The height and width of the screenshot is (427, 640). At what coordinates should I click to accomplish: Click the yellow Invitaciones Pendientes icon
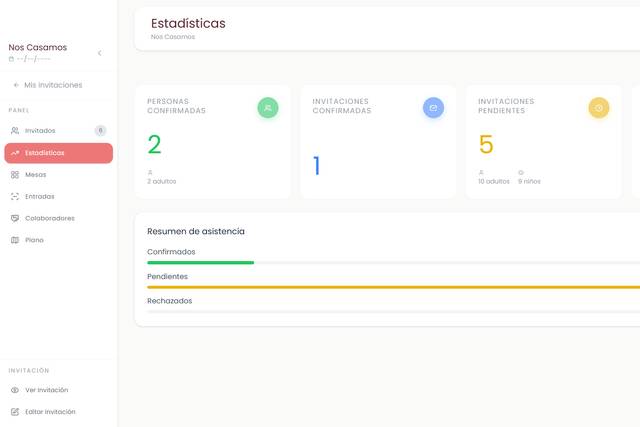pos(599,108)
